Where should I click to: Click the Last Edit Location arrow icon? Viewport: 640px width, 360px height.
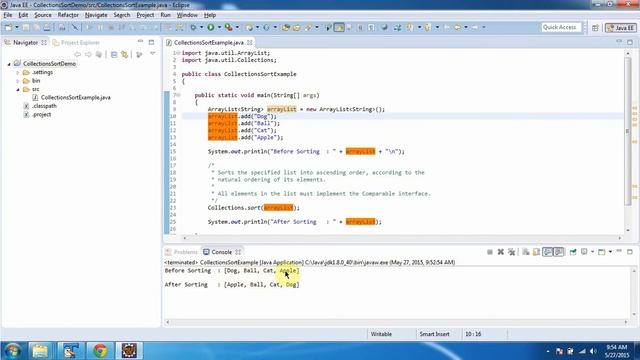[446, 27]
